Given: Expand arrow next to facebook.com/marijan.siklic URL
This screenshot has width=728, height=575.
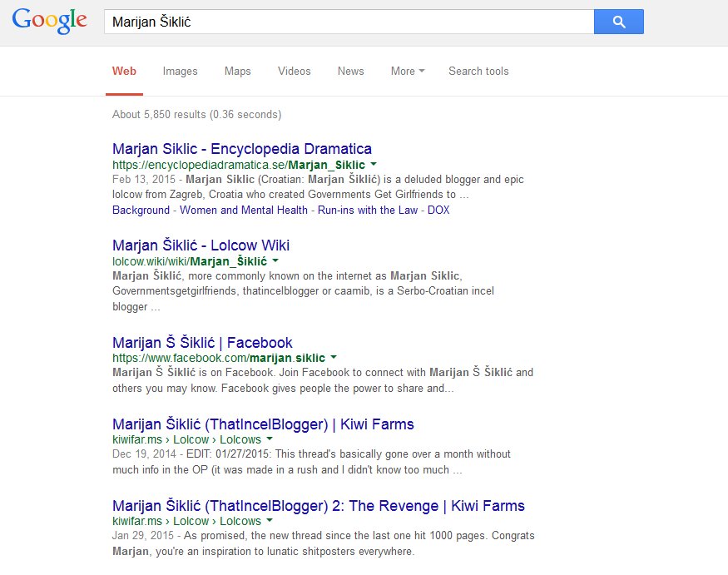Looking at the screenshot, I should point(334,358).
